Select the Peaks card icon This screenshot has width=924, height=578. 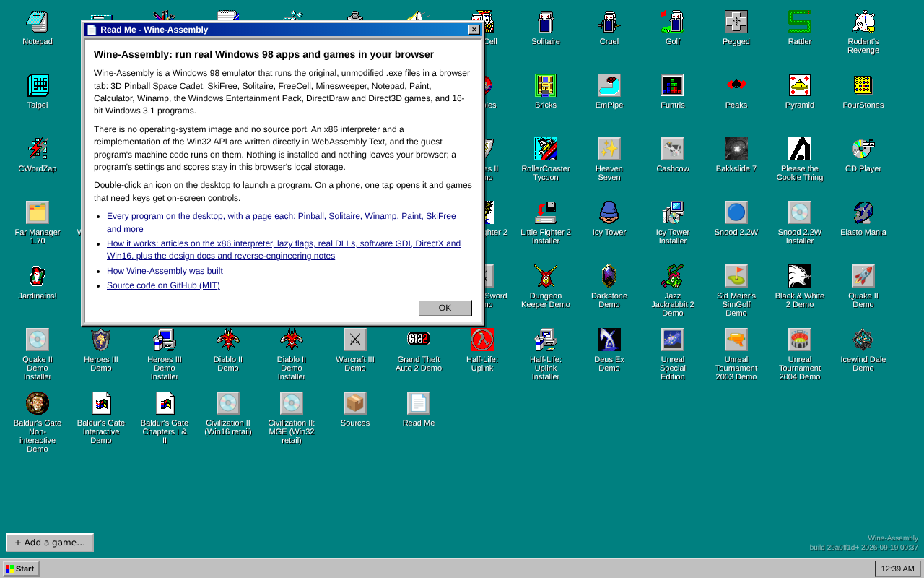pyautogui.click(x=736, y=85)
